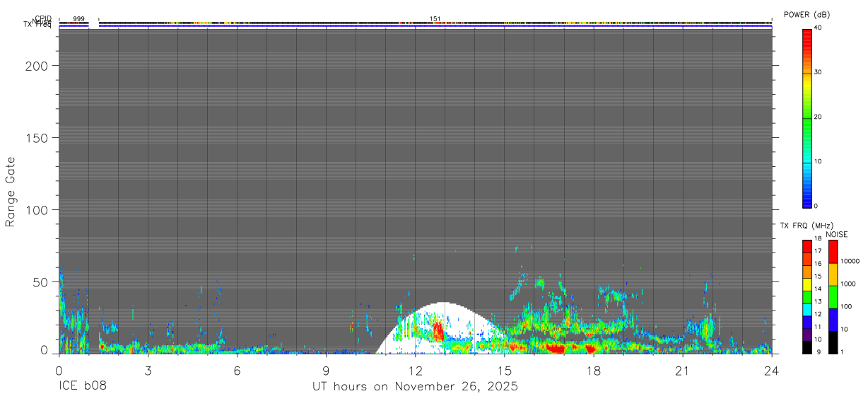
Task: Click the CPID 151 value at top
Action: [x=435, y=18]
